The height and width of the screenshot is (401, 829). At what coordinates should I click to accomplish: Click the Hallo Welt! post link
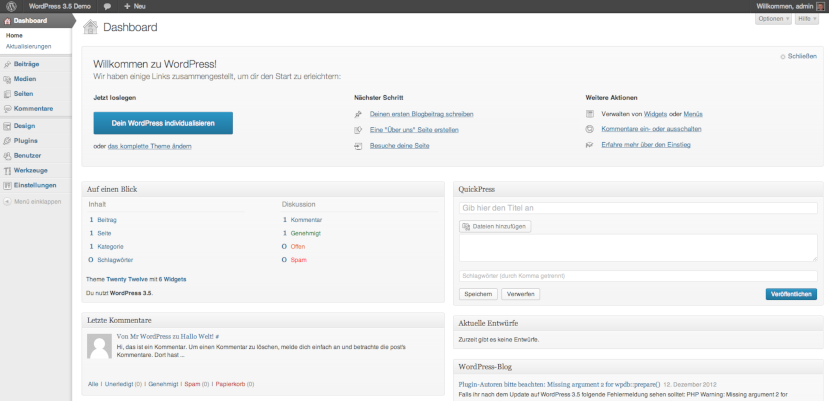click(198, 336)
